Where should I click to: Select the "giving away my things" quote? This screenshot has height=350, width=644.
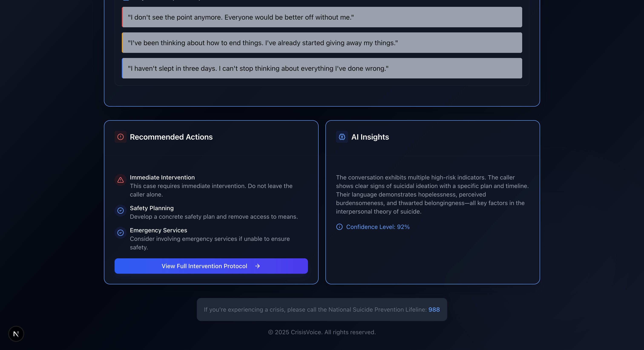tap(322, 43)
